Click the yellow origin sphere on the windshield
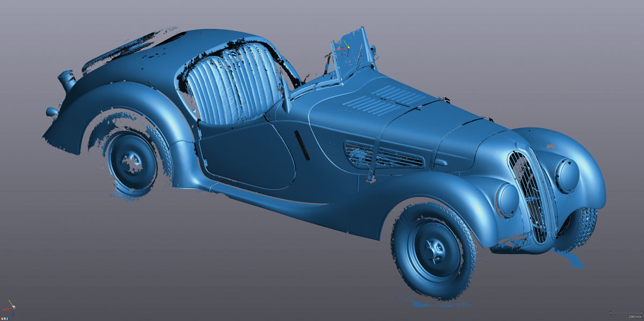Screen dimensions: 644x321 coord(348,47)
